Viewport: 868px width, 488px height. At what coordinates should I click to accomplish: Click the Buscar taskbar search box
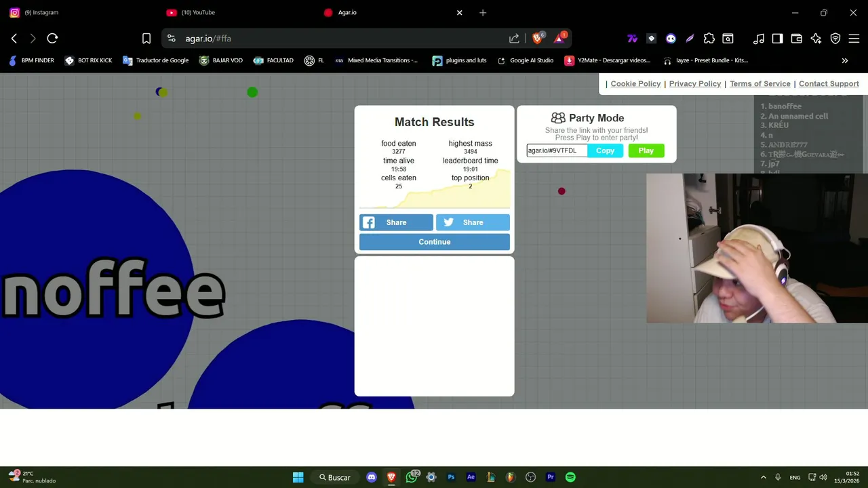pos(335,477)
